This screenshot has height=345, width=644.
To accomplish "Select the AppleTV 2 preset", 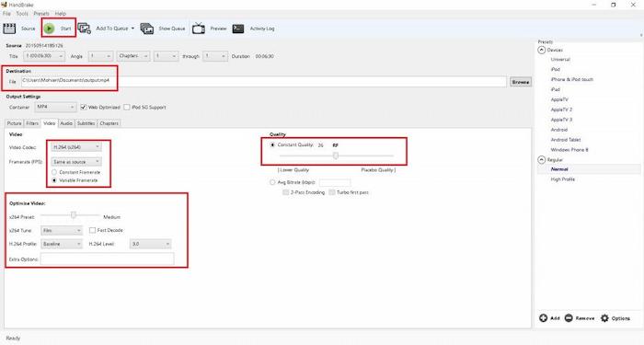I will [x=561, y=109].
